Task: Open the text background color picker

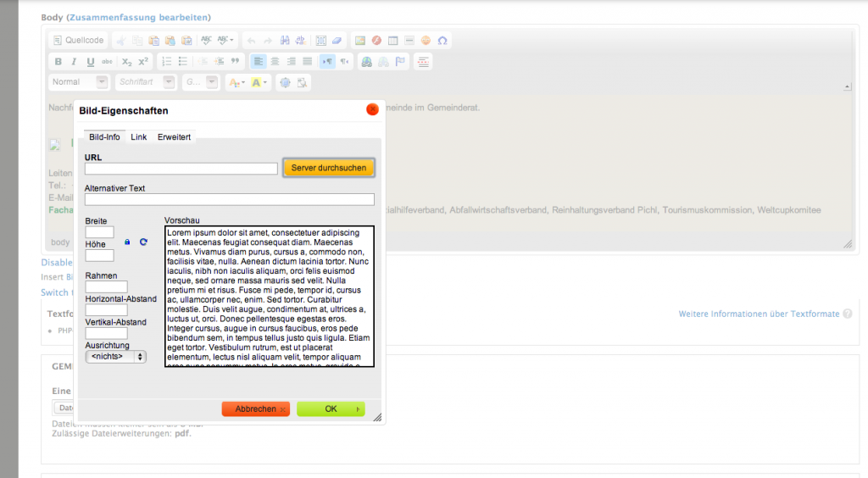Action: (259, 82)
